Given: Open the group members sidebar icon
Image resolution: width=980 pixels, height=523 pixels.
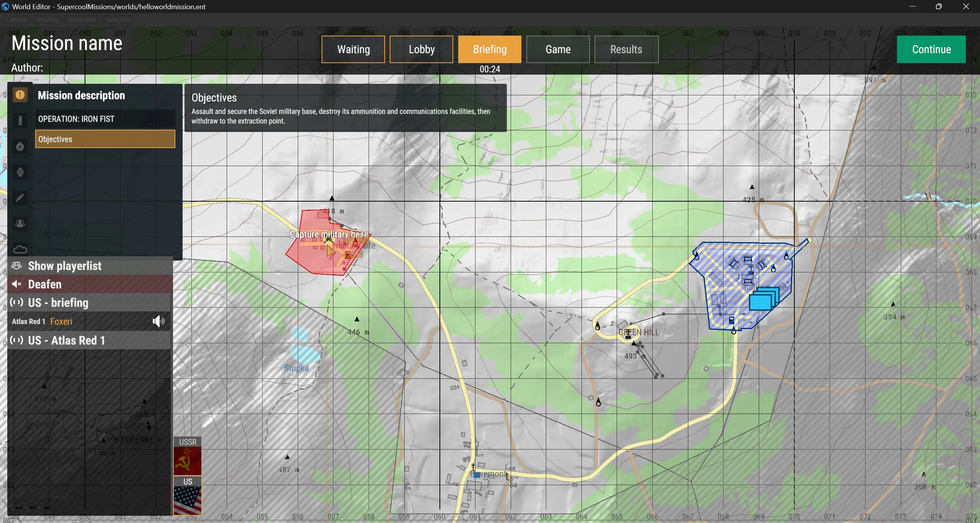Looking at the screenshot, I should tap(20, 223).
